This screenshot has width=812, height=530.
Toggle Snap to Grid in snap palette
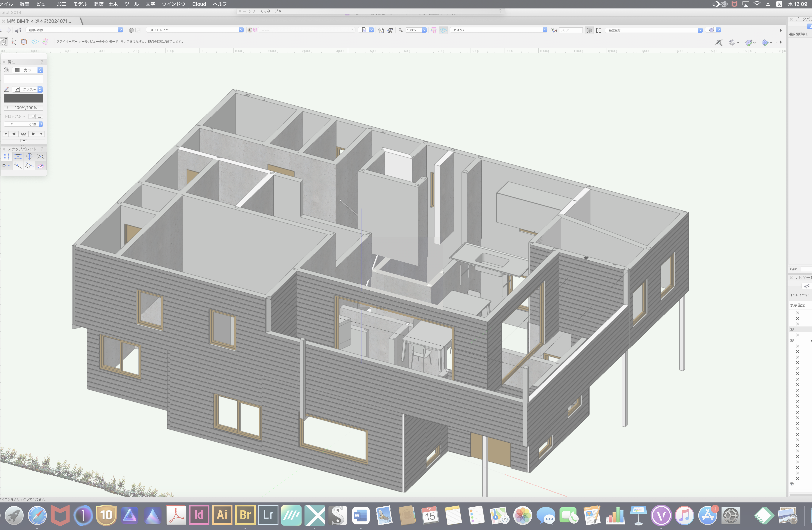coord(6,156)
